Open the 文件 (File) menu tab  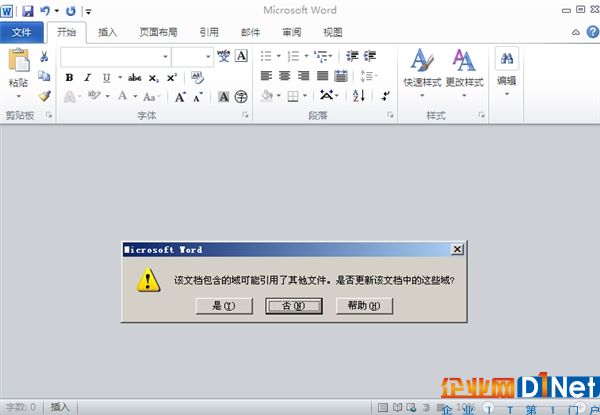point(21,33)
